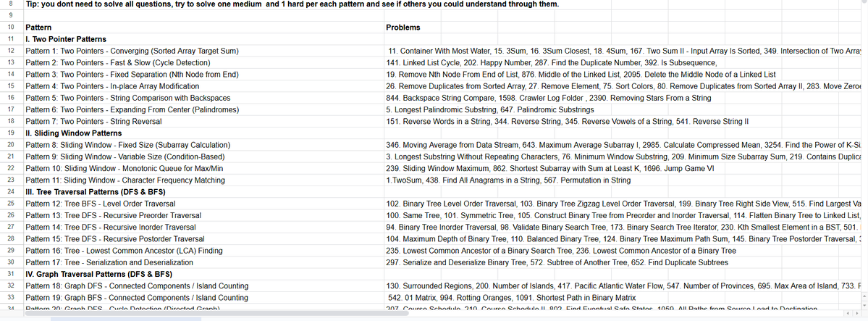This screenshot has height=321, width=868.
Task: Select 'Pattern 17: Serialization and Deserialization' cell
Action: tap(204, 262)
